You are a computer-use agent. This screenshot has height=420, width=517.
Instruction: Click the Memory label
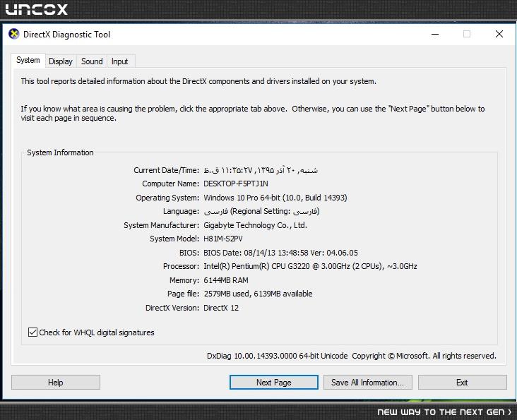pos(184,280)
